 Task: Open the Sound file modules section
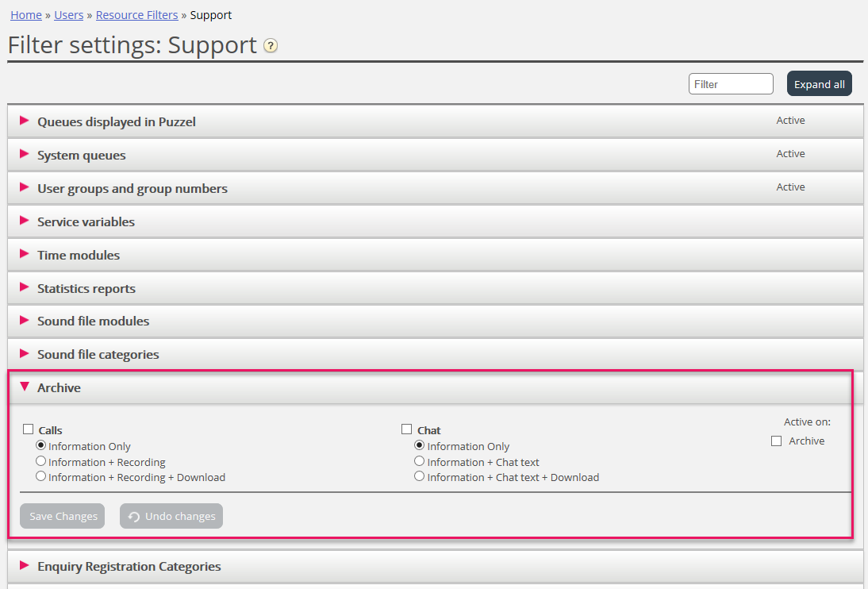[x=93, y=321]
